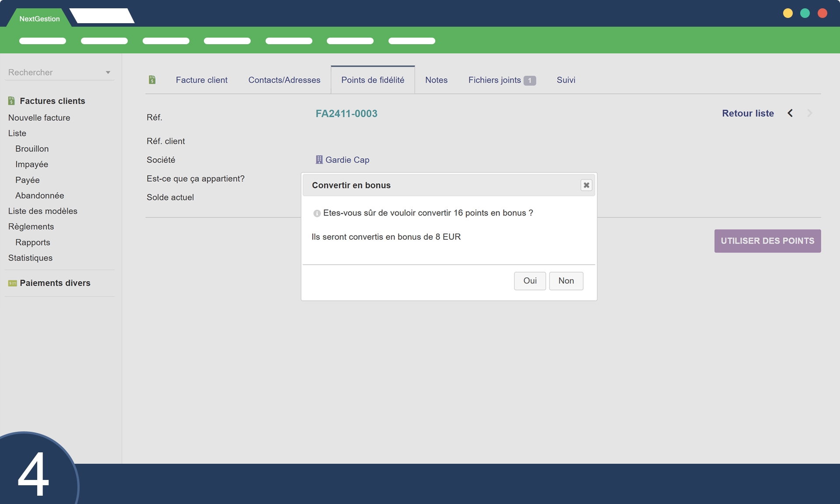Open the FA2411-0003 invoice reference link
This screenshot has height=504, width=840.
pos(346,114)
